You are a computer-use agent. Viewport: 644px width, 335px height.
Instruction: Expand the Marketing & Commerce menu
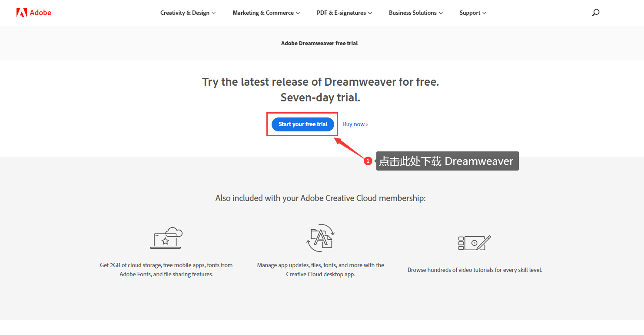266,13
